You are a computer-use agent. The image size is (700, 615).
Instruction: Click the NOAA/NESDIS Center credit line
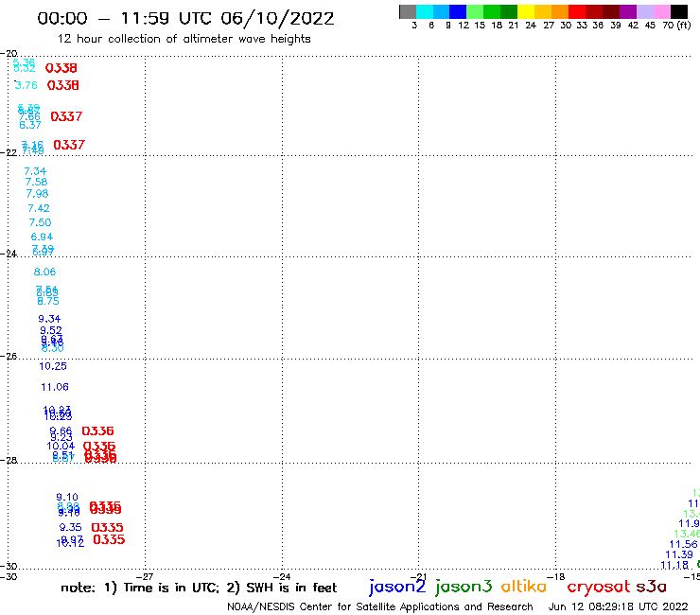coord(380,607)
